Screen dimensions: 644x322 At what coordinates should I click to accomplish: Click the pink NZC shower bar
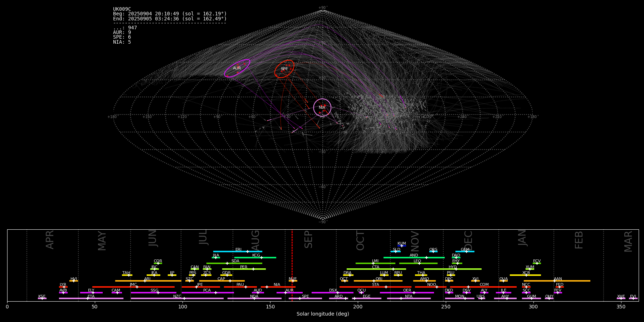coord(177,298)
